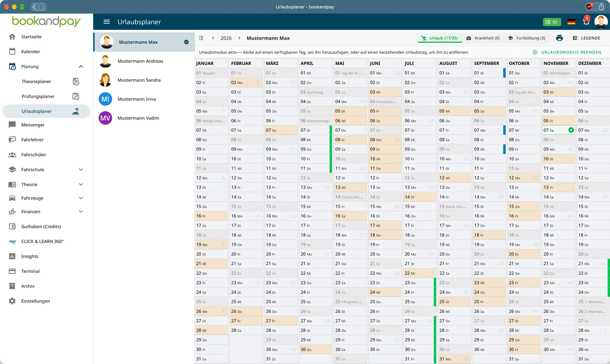Click URLAUBSMODUS BEENDEN button

pos(567,52)
